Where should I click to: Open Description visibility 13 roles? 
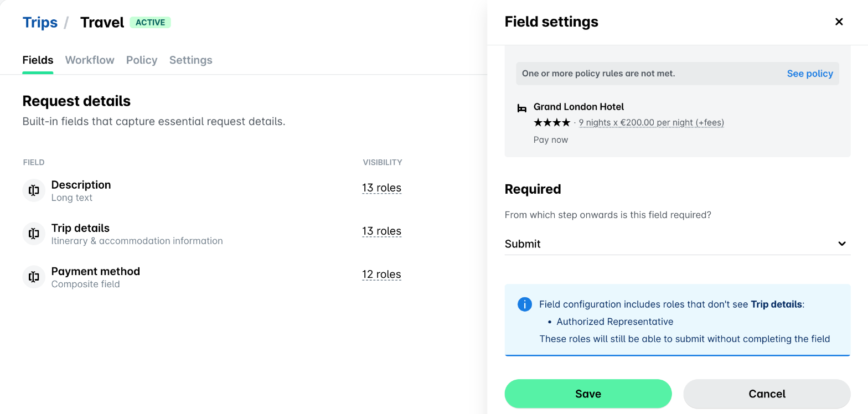[381, 188]
